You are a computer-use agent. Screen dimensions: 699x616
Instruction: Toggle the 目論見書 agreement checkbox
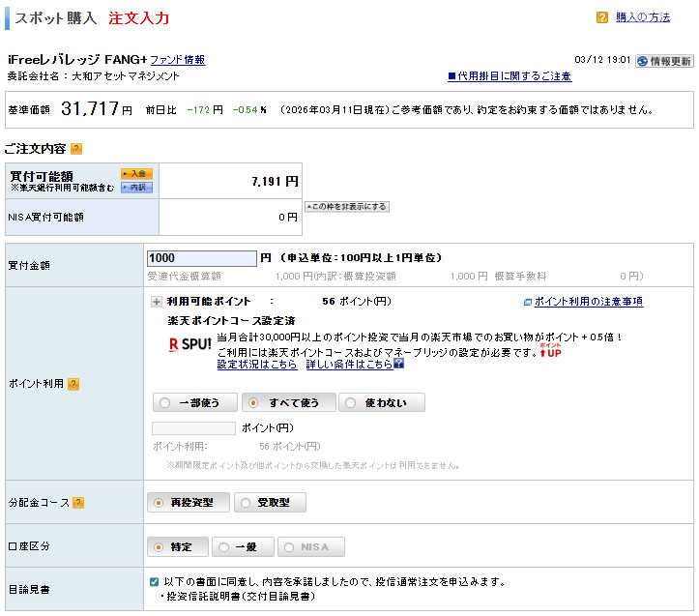155,582
